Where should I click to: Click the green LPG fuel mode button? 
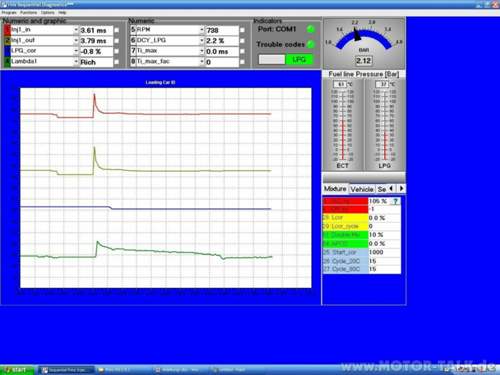pos(299,60)
